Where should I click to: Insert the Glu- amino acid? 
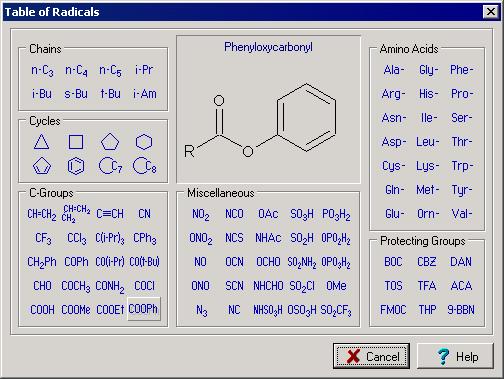tap(395, 214)
